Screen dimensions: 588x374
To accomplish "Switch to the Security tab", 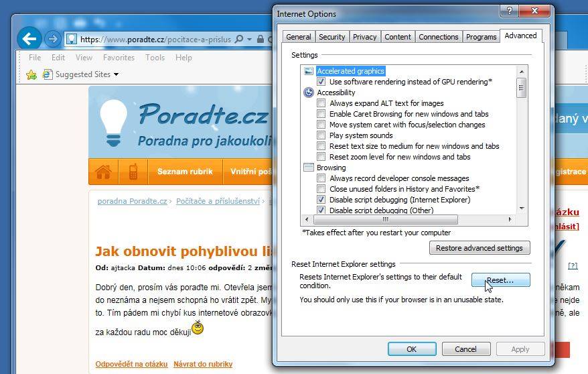I will click(332, 37).
